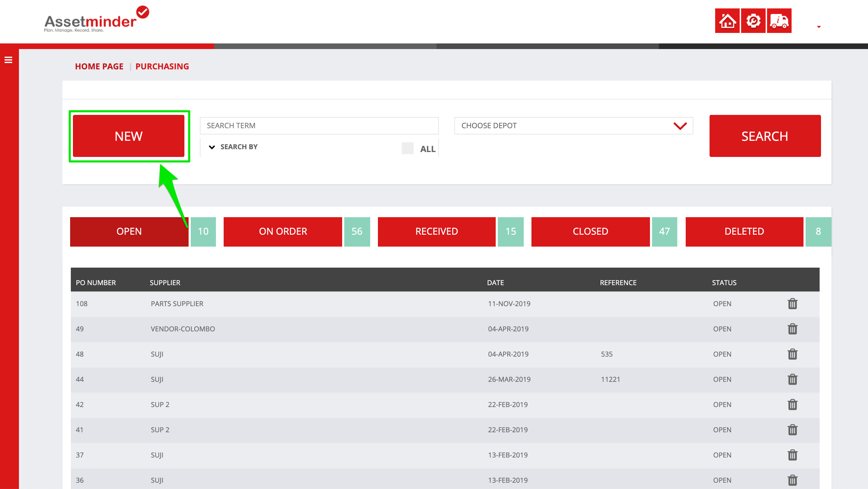Delete PO number 37
Image resolution: width=868 pixels, height=489 pixels.
coord(792,455)
